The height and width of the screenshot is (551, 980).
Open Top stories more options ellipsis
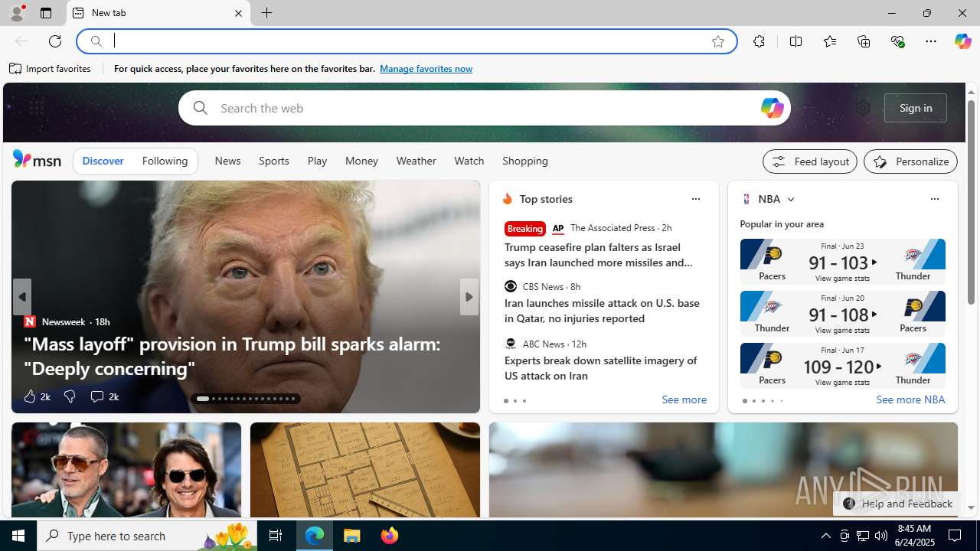coord(695,199)
